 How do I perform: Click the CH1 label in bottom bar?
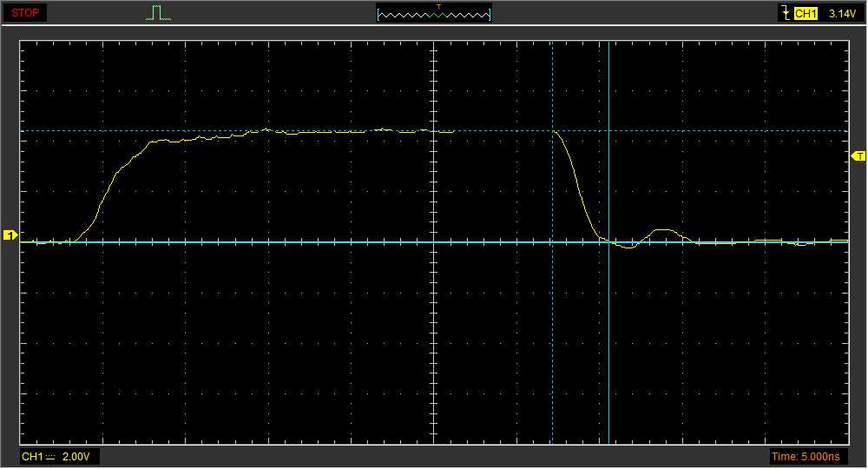pyautogui.click(x=31, y=457)
